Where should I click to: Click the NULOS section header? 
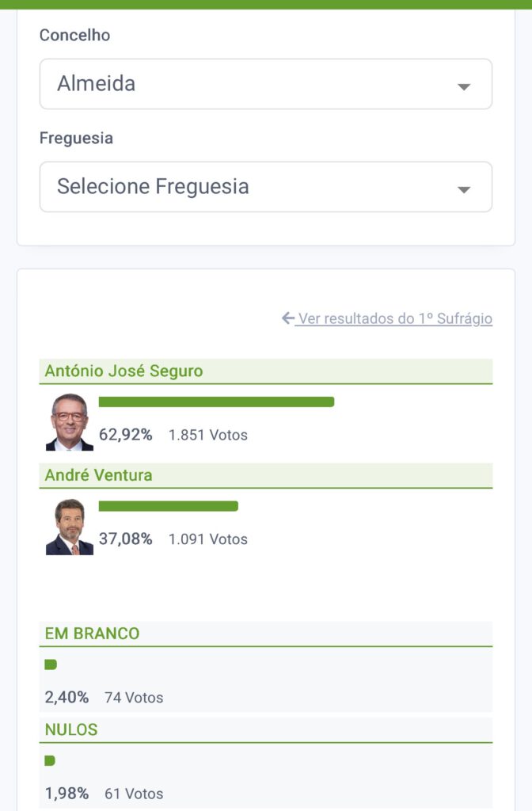click(71, 729)
